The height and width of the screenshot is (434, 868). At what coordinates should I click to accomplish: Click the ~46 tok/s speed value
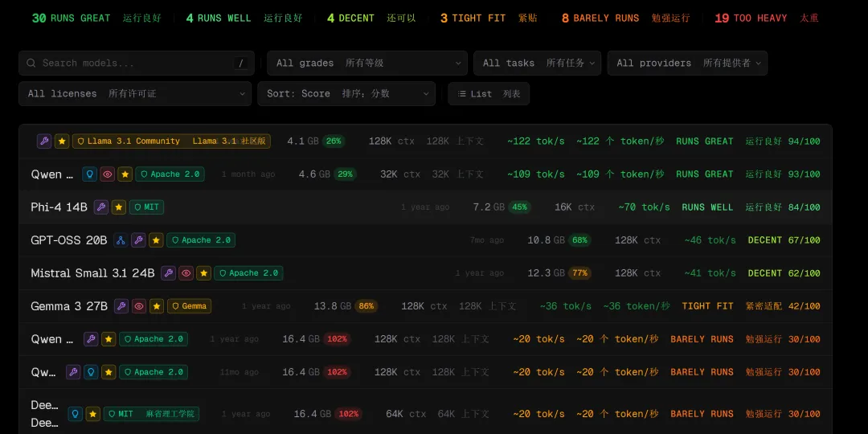[x=710, y=240]
